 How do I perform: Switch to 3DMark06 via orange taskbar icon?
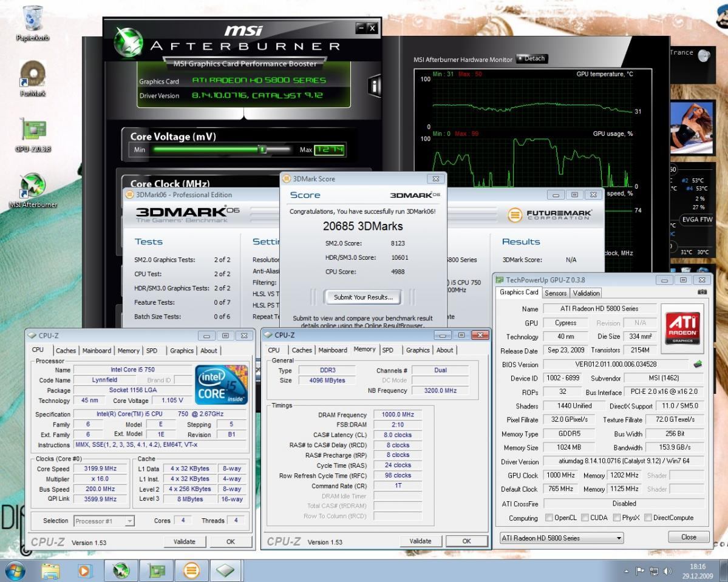point(191,570)
